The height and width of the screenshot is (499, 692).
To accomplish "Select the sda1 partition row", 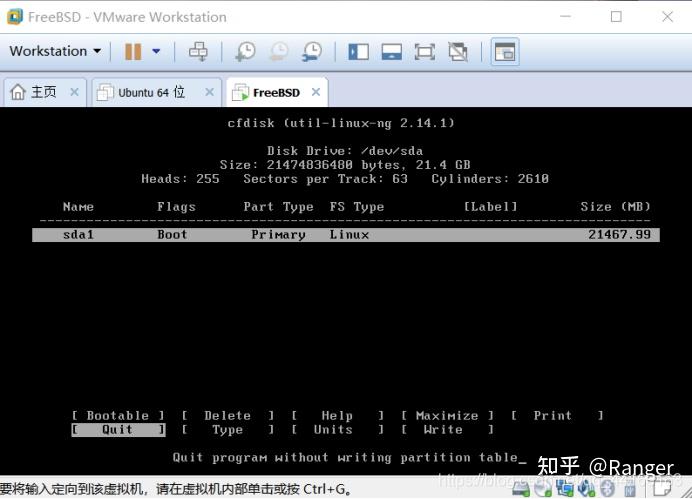I will coord(346,235).
